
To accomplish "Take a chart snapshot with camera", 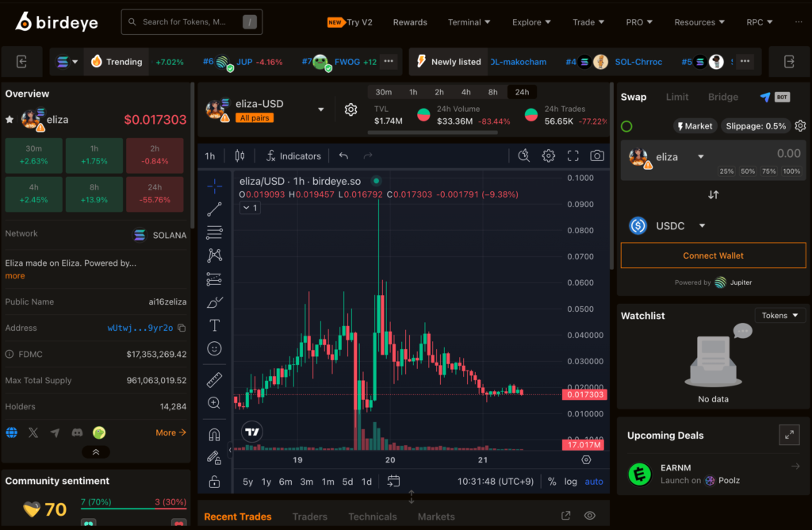I will (x=597, y=156).
